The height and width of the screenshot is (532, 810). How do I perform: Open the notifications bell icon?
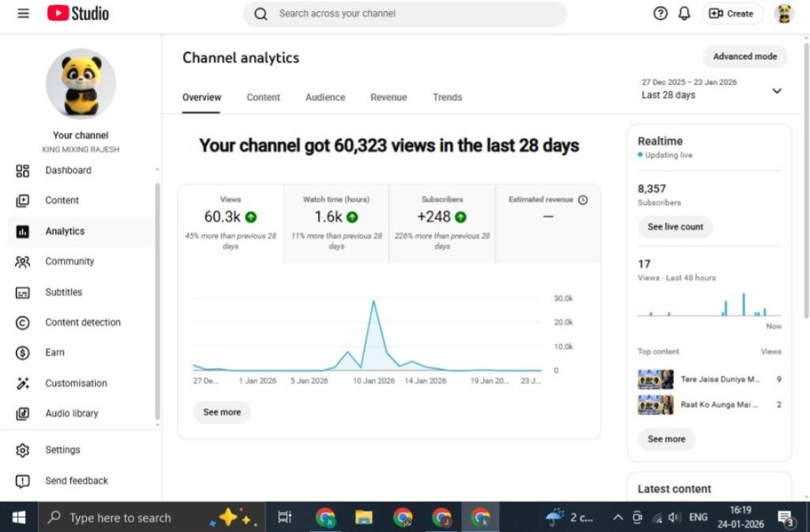(684, 13)
